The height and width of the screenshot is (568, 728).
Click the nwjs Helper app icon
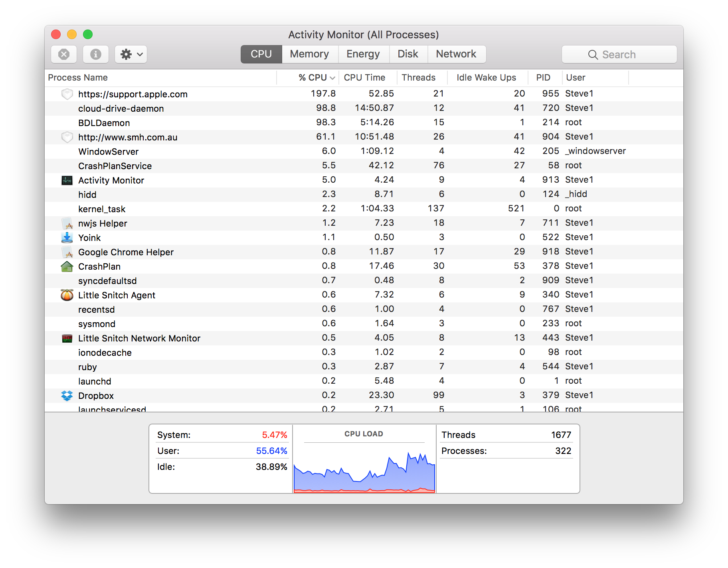coord(67,223)
